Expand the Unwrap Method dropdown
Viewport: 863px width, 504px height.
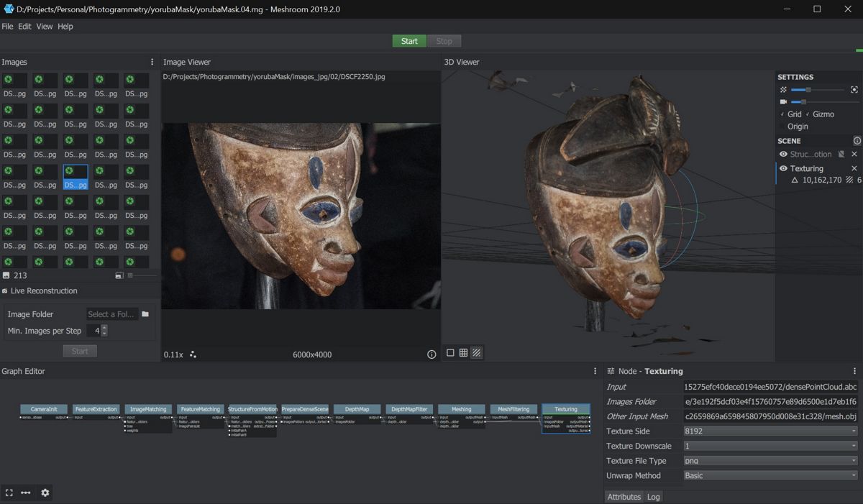770,475
